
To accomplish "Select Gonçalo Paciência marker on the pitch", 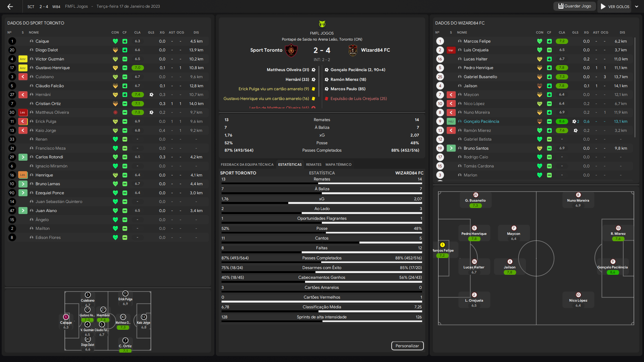I will click(x=612, y=262).
